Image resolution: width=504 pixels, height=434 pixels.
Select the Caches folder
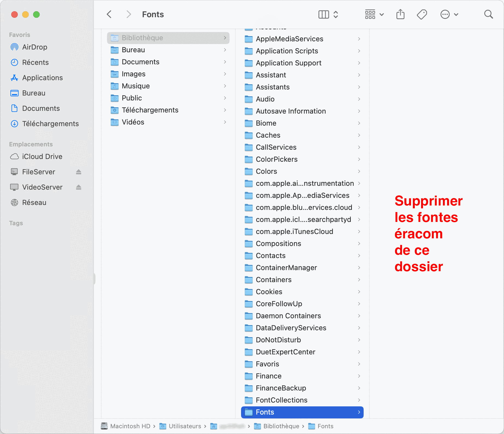(x=268, y=135)
